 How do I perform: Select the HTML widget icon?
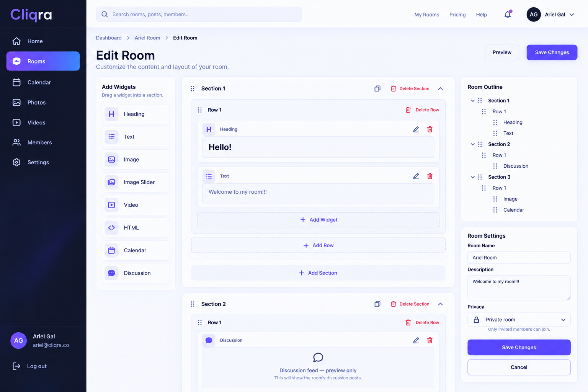111,228
